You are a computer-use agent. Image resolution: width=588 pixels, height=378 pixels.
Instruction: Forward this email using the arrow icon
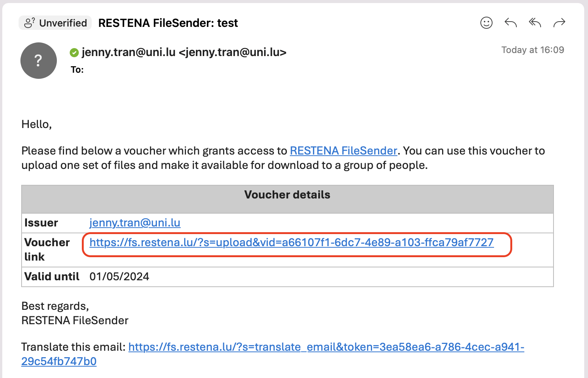559,23
